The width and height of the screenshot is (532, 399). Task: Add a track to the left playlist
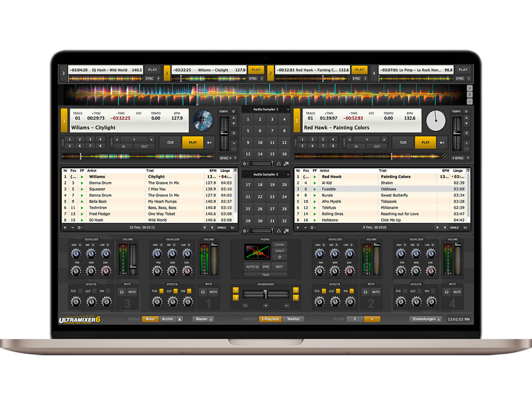click(65, 228)
